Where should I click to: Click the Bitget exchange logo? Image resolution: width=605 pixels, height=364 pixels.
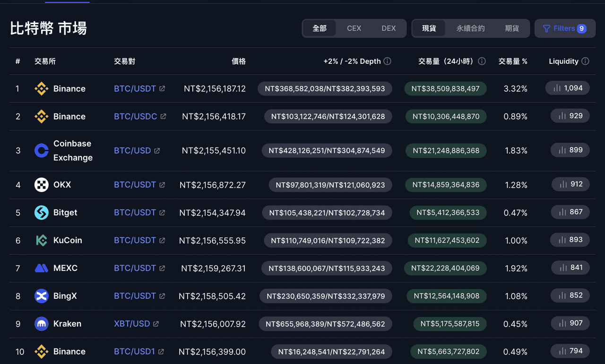click(42, 213)
